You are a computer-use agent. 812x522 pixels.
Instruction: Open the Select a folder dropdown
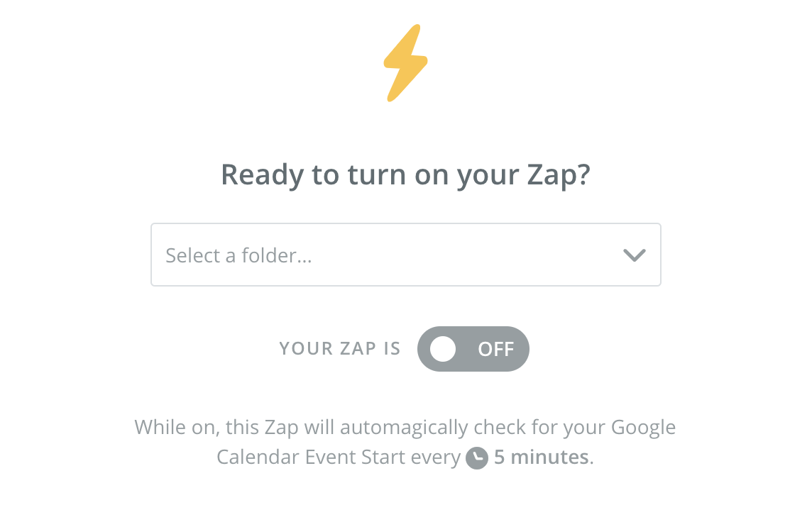click(405, 255)
